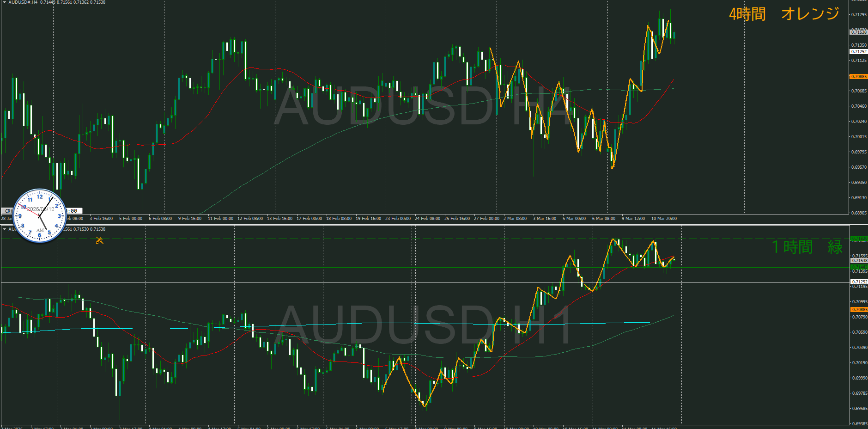The height and width of the screenshot is (429, 868).
Task: Click the analog clock widget
Action: click(40, 215)
